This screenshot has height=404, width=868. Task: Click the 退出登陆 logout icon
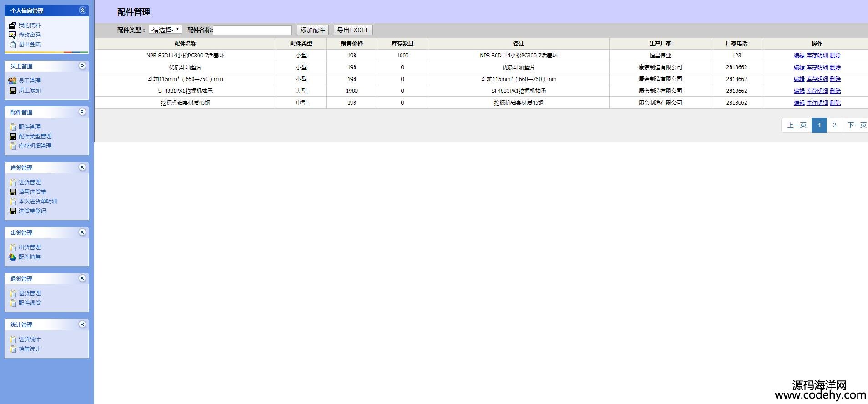(13, 45)
